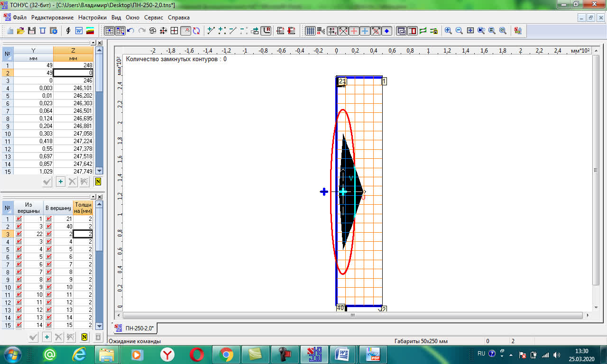Toggle the blue cross marker icon
Viewport: 607px width, 364px height.
365,31
